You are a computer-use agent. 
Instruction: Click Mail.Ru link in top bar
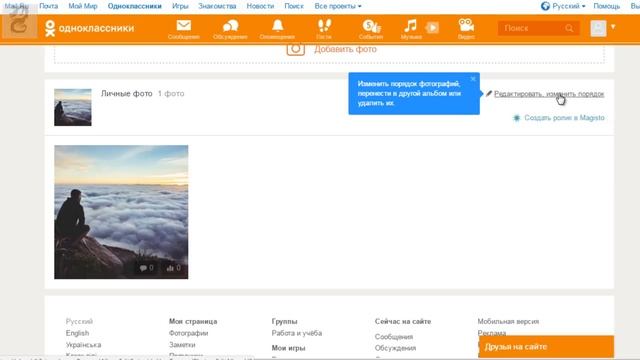pos(16,6)
